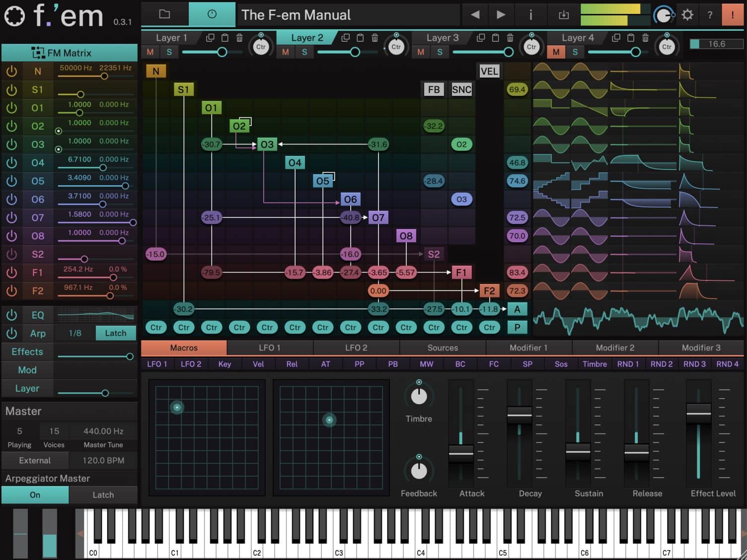Screen dimensions: 747x560
Task: Open Layer 4 Ctr pan knob
Action: coord(667,46)
